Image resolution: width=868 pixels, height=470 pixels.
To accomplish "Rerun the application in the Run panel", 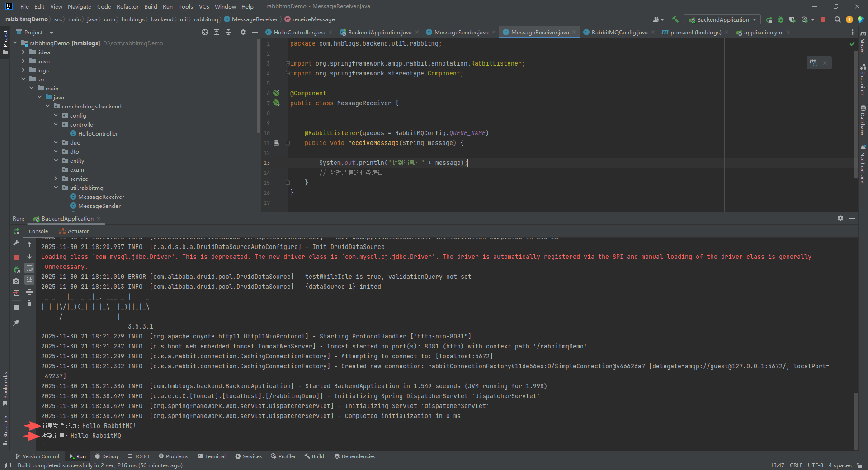I will tap(16, 231).
